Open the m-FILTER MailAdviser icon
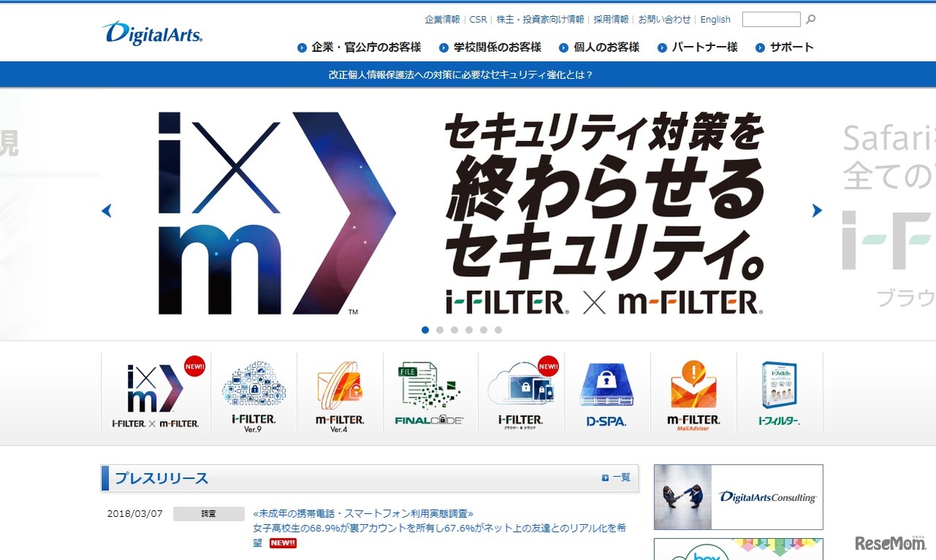Viewport: 936px width, 560px height. click(x=693, y=393)
